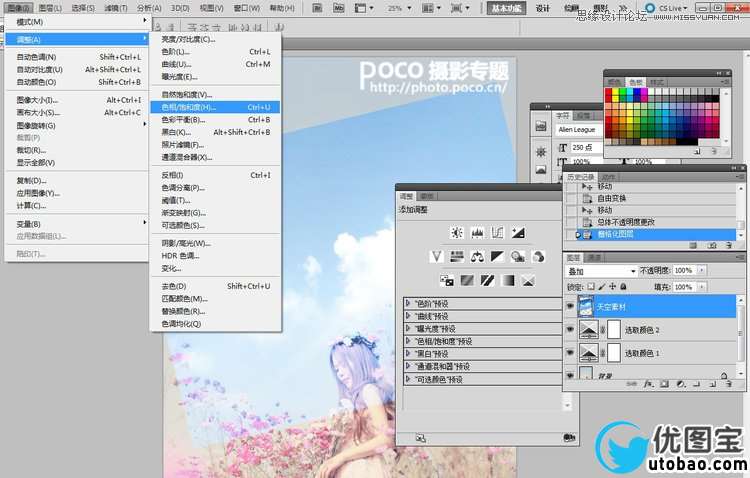Hide the 选取颜色 2 layer
This screenshot has height=478, width=750.
point(570,329)
